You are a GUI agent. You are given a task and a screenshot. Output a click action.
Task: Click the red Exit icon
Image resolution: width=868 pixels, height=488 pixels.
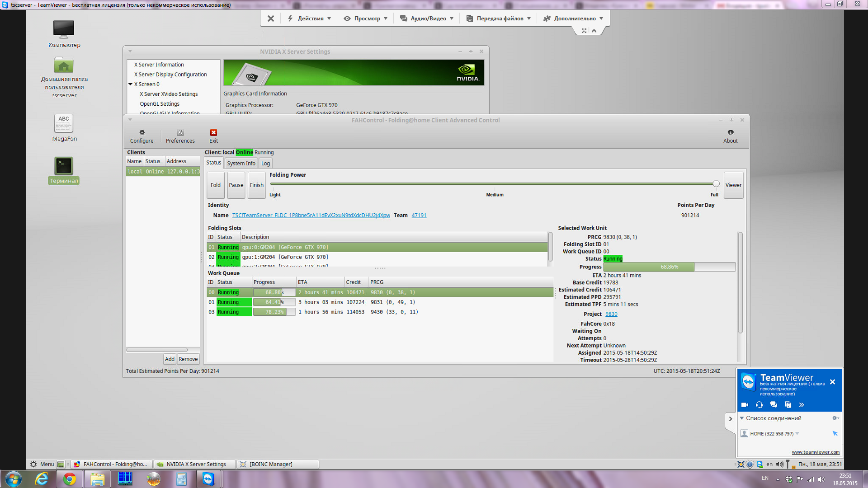tap(213, 133)
